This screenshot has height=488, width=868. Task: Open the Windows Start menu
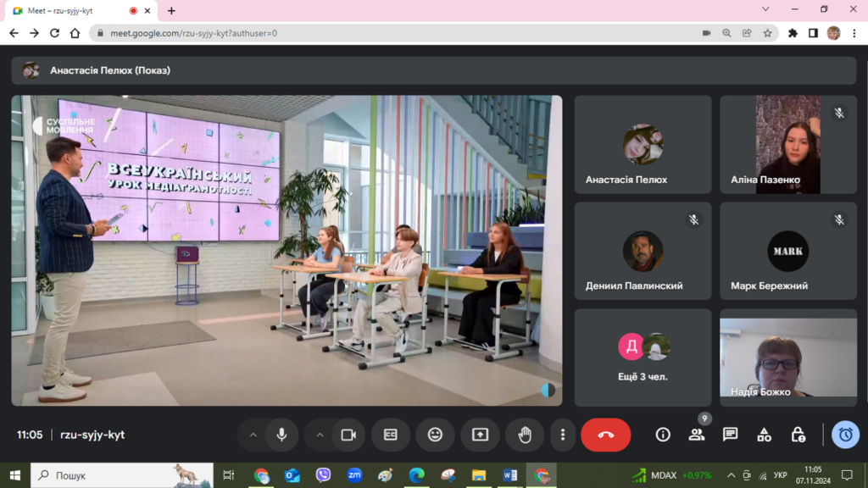tap(15, 475)
